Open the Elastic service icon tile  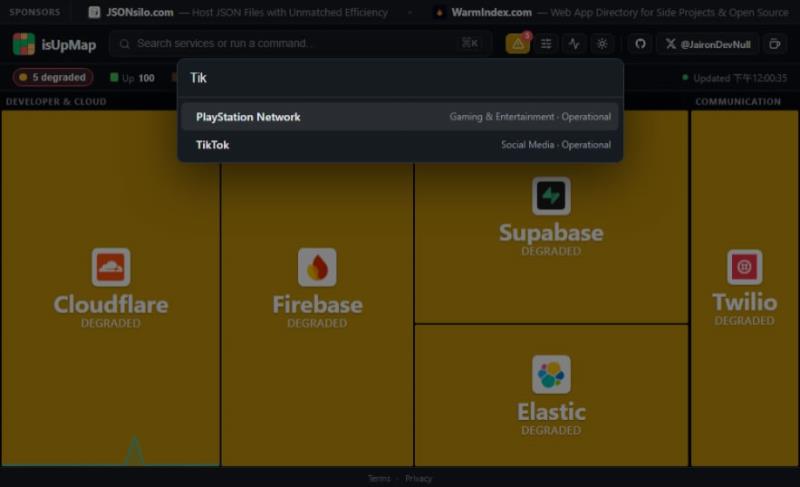[x=551, y=374]
